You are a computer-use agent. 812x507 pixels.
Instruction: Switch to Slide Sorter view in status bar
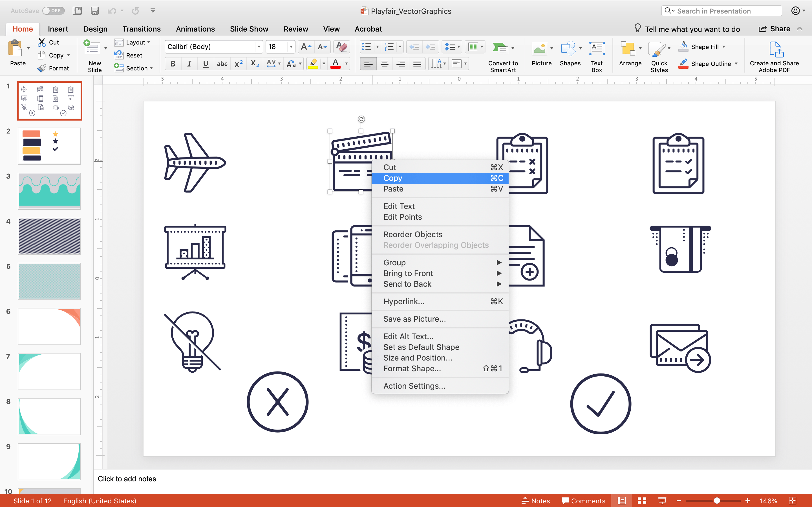click(641, 501)
